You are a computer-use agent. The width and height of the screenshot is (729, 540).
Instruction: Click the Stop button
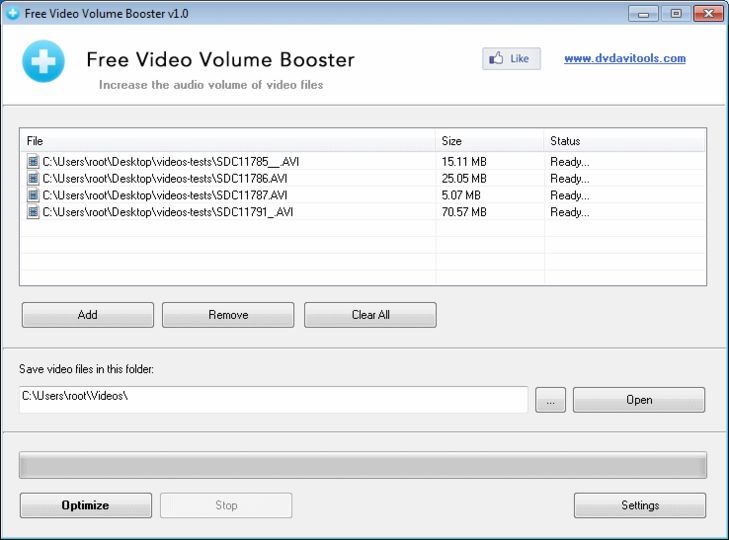226,505
